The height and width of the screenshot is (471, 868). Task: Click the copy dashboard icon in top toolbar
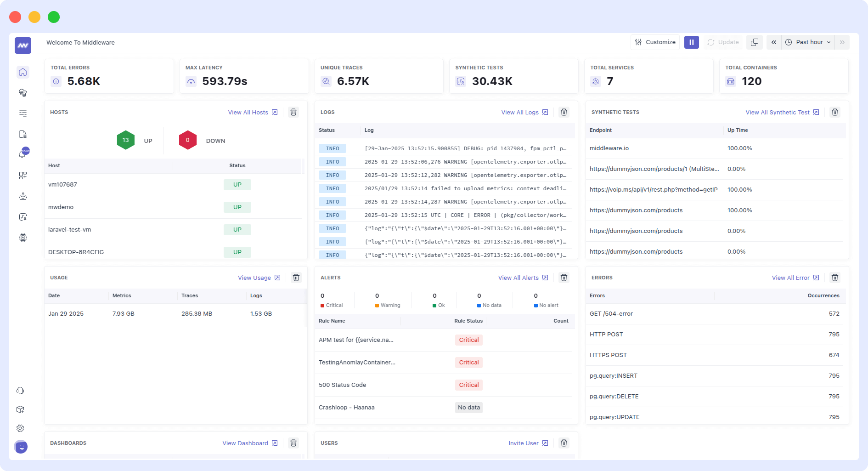[755, 42]
